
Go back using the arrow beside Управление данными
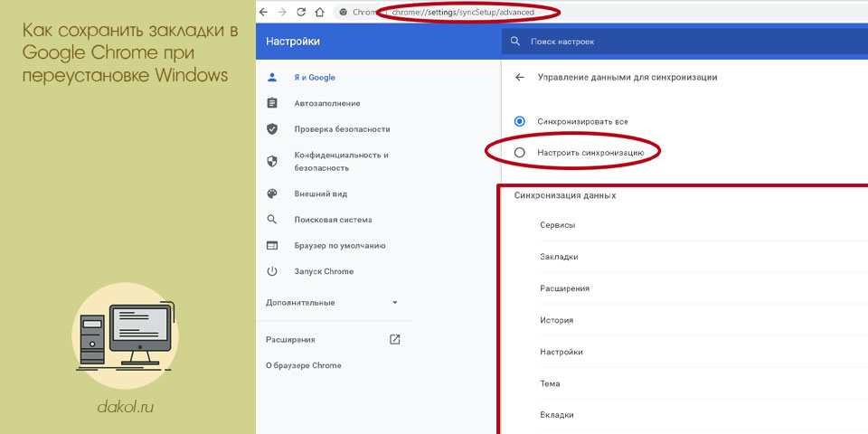click(519, 78)
